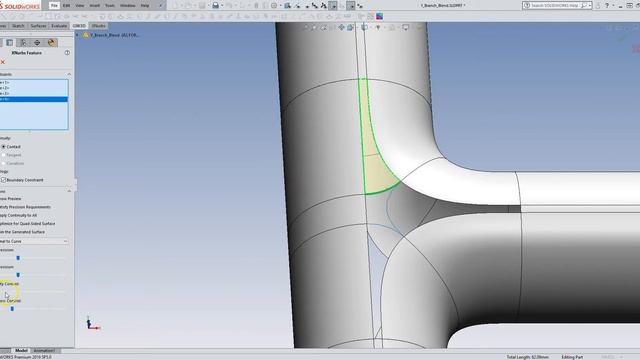Click the colorful square icon in second toolbar

(379, 16)
